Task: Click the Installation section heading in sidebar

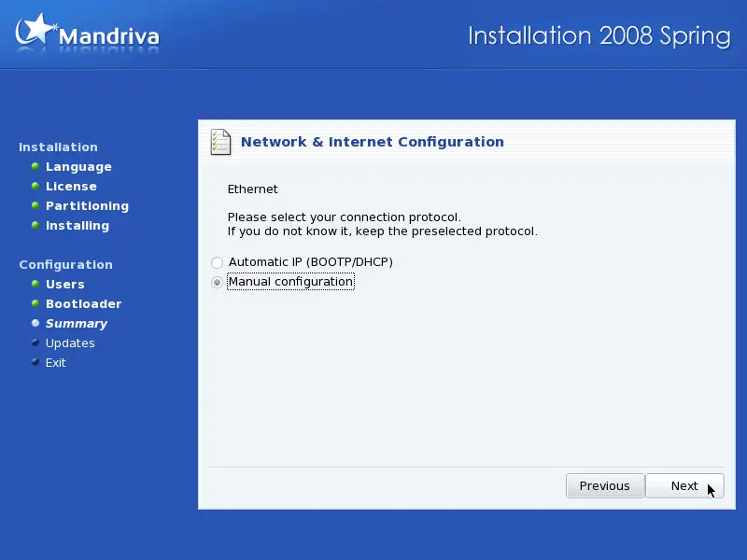Action: [58, 147]
